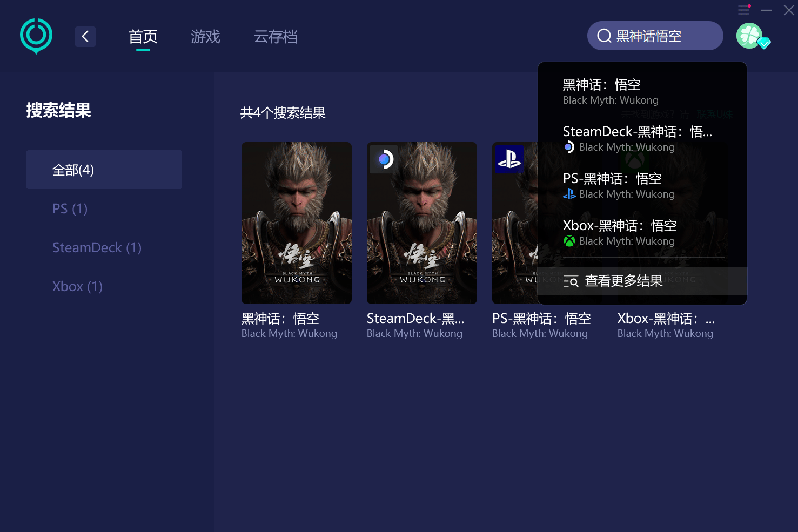Filter results by PS (1)

(70, 208)
